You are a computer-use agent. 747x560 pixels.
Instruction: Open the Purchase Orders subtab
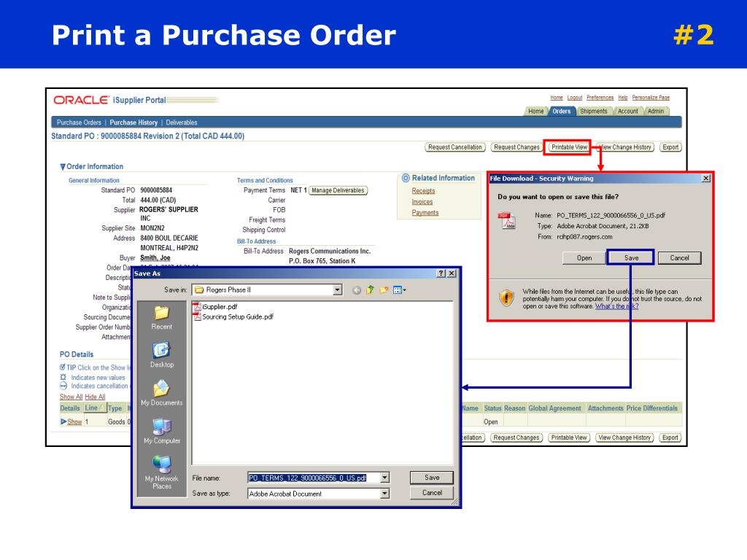tap(79, 122)
